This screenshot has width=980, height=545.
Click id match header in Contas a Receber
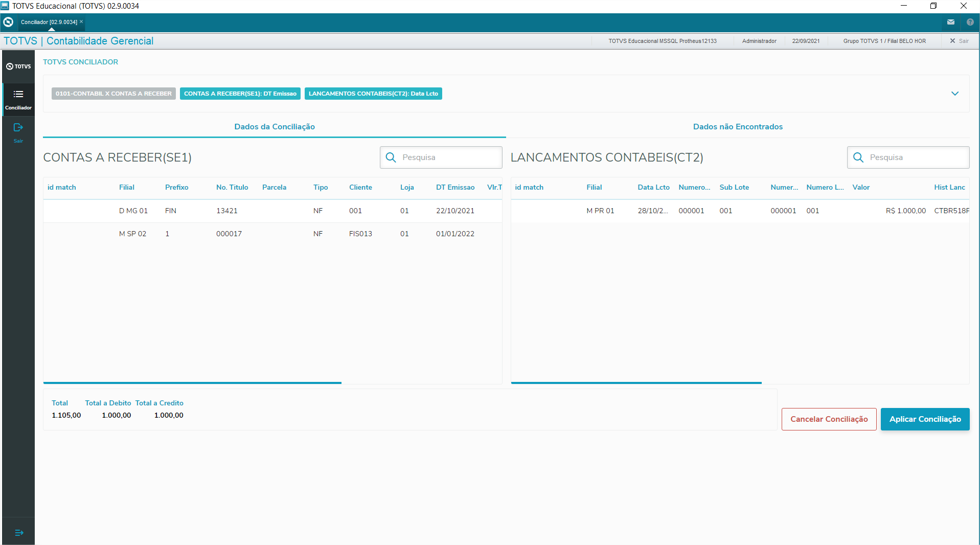(62, 187)
